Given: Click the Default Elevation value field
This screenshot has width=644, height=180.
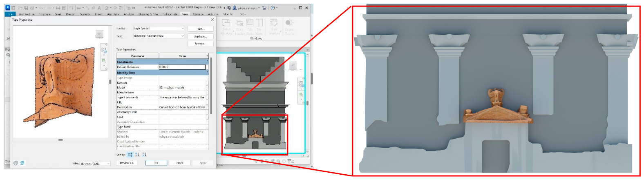Looking at the screenshot, I should tap(182, 67).
